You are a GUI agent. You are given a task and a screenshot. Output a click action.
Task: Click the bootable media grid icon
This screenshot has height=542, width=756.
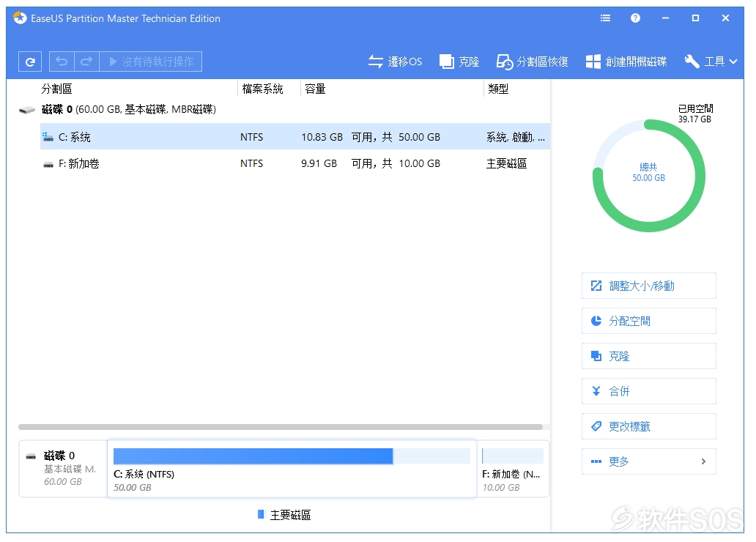(x=593, y=62)
